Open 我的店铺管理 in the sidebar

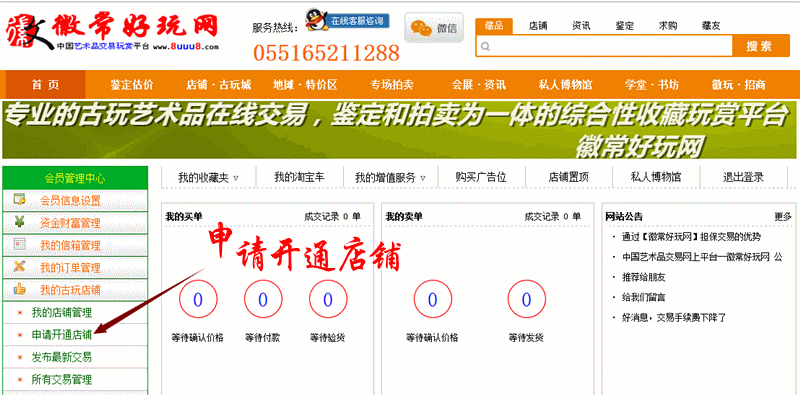click(61, 312)
